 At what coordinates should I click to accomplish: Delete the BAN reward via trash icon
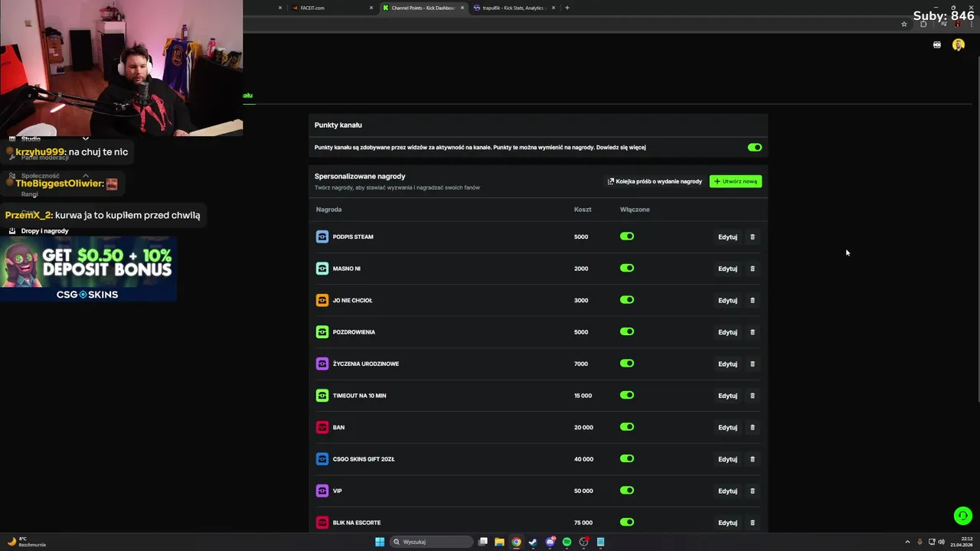click(753, 427)
